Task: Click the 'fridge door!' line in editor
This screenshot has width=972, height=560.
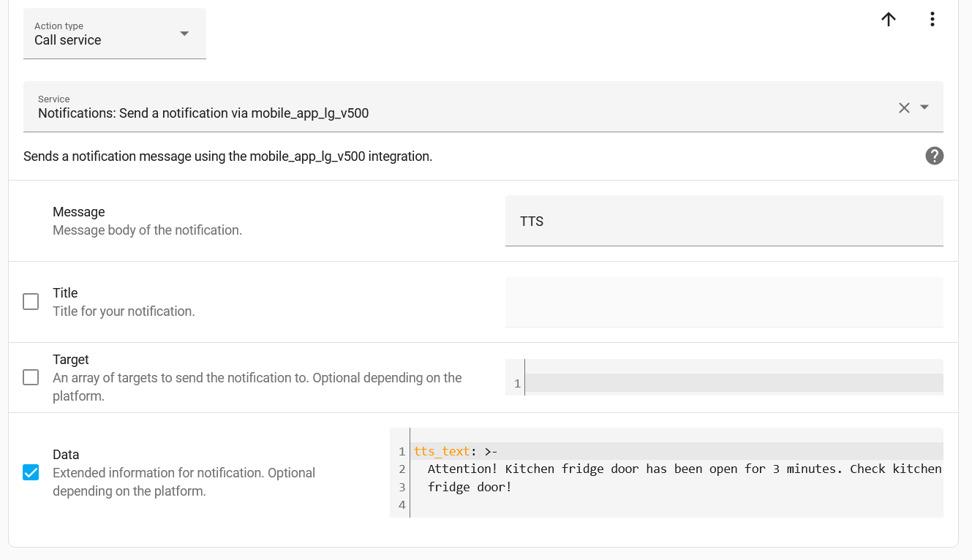Action: pyautogui.click(x=470, y=487)
